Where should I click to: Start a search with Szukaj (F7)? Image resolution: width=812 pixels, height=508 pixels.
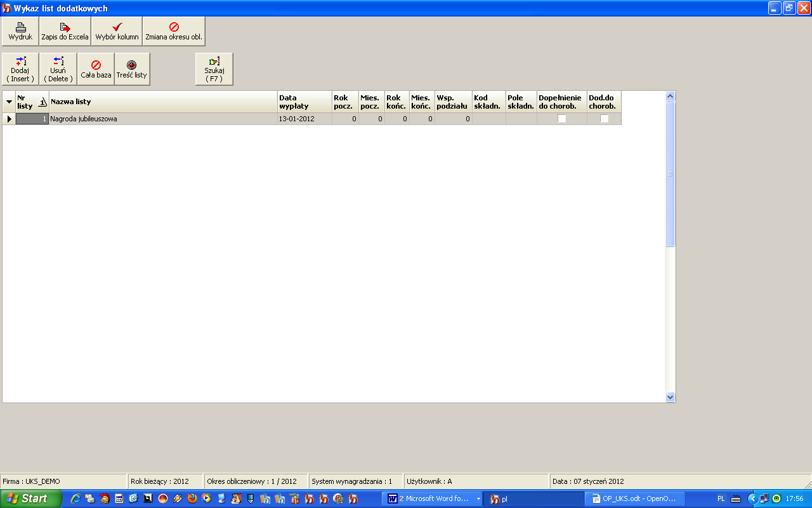[x=214, y=69]
